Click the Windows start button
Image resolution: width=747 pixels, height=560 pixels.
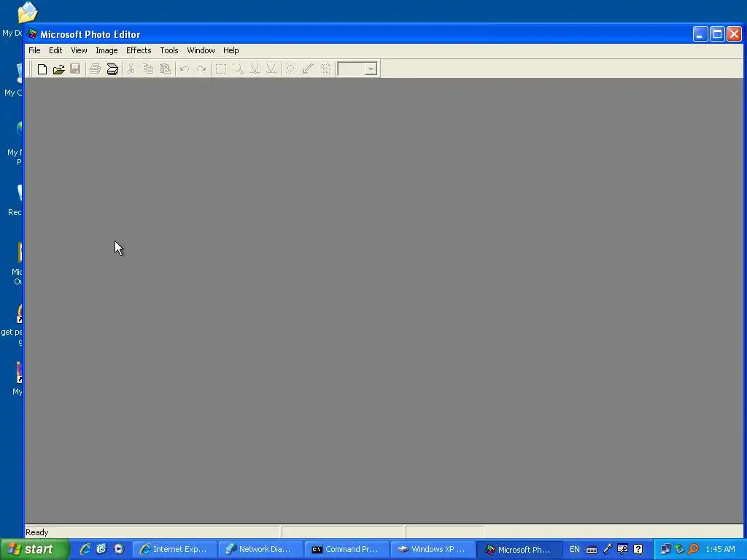[x=34, y=550]
